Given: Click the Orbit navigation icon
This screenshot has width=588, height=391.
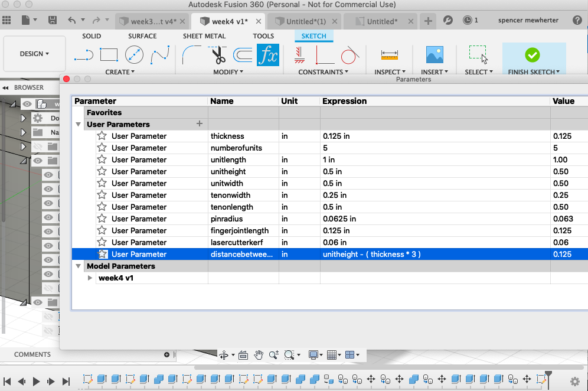Looking at the screenshot, I should click(x=224, y=354).
